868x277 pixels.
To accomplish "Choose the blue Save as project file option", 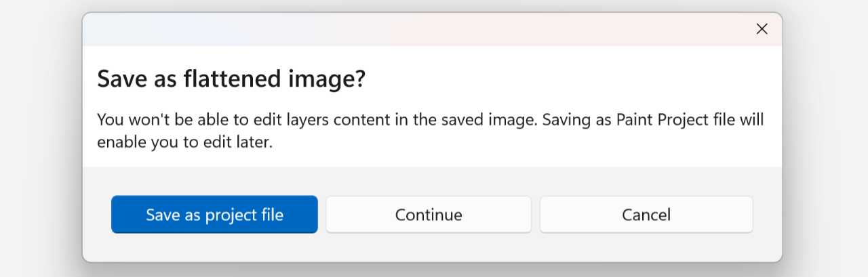I will [214, 215].
